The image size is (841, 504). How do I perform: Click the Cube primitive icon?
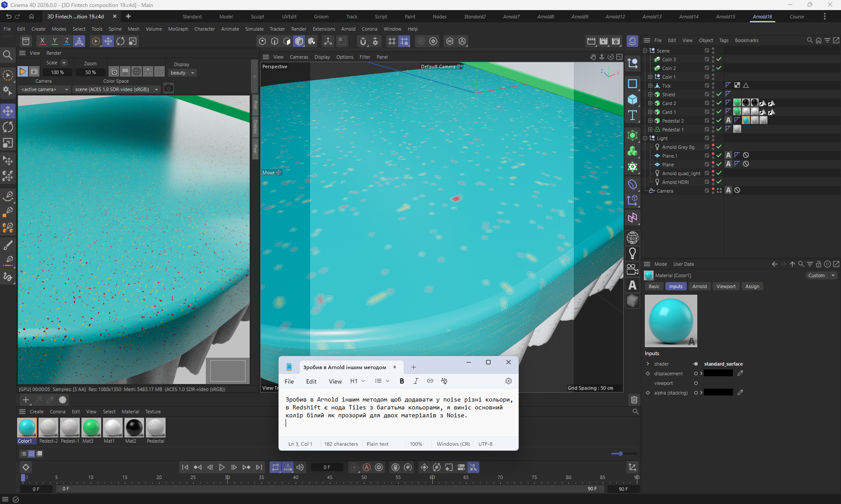pos(632,99)
